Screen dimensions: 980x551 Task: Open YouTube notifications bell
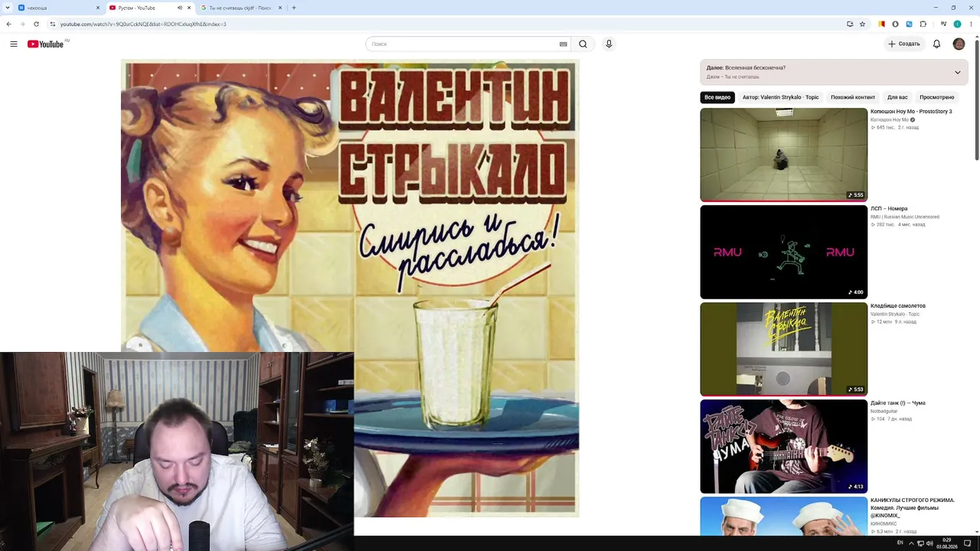click(x=936, y=44)
